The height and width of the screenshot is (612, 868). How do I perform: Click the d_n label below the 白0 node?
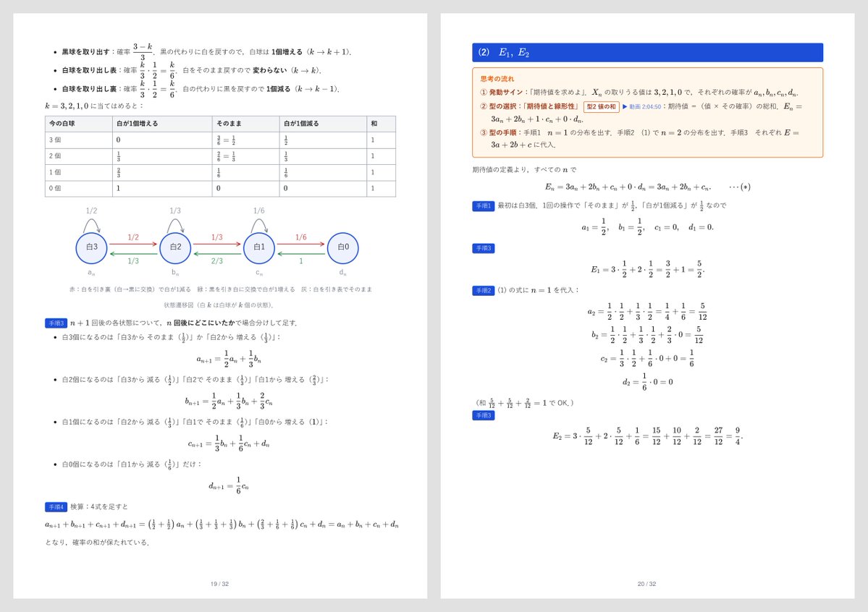[x=342, y=272]
